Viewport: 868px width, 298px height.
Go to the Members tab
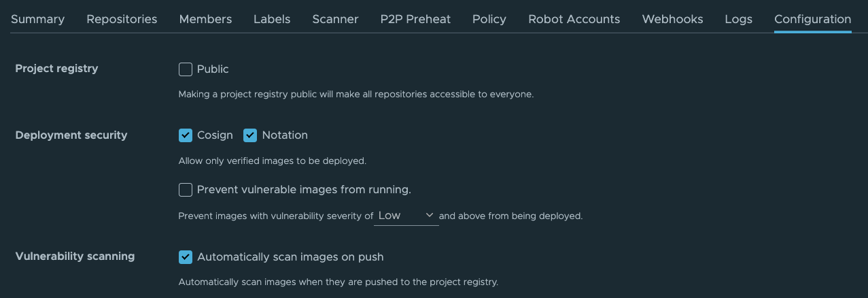coord(205,19)
